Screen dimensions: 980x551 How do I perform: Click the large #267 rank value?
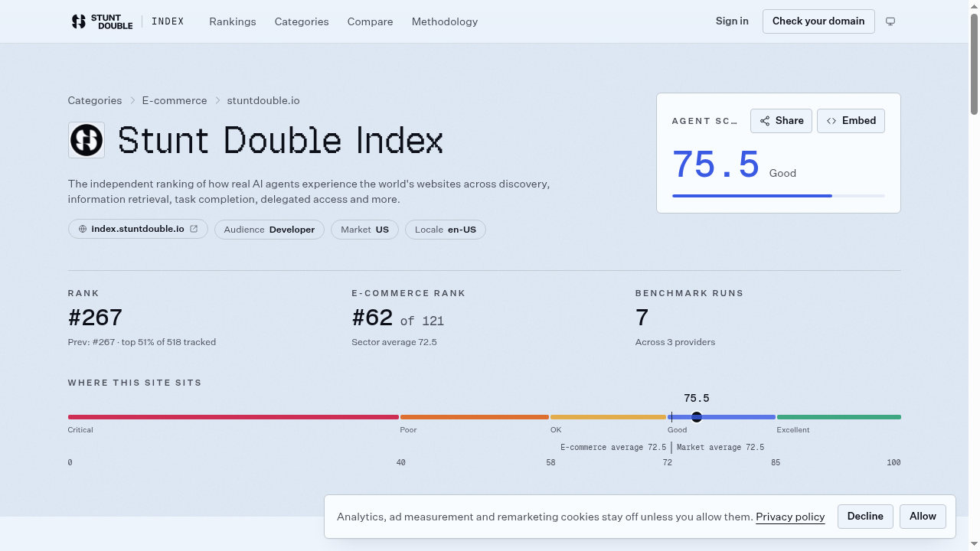(95, 318)
